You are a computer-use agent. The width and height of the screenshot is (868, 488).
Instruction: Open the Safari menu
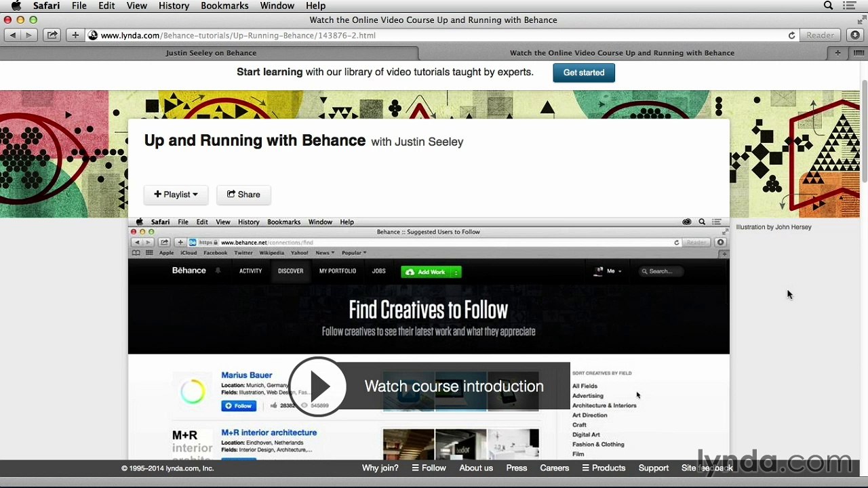click(x=47, y=5)
